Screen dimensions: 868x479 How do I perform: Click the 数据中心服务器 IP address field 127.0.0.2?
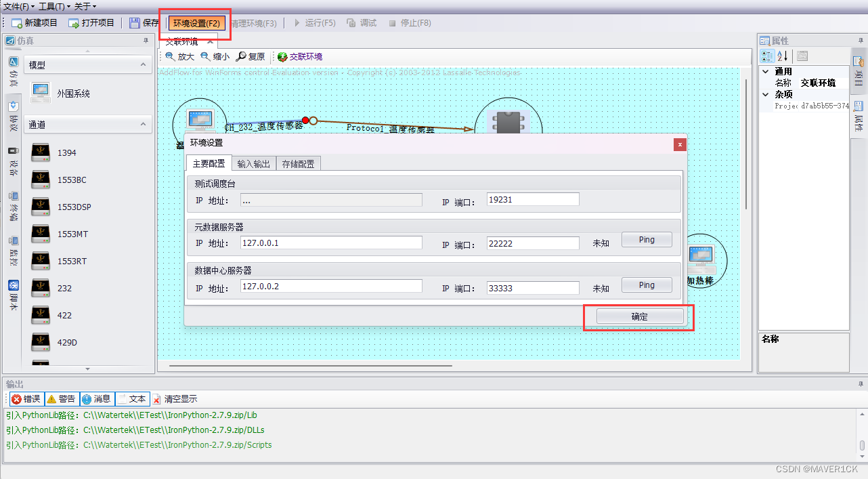click(x=331, y=286)
